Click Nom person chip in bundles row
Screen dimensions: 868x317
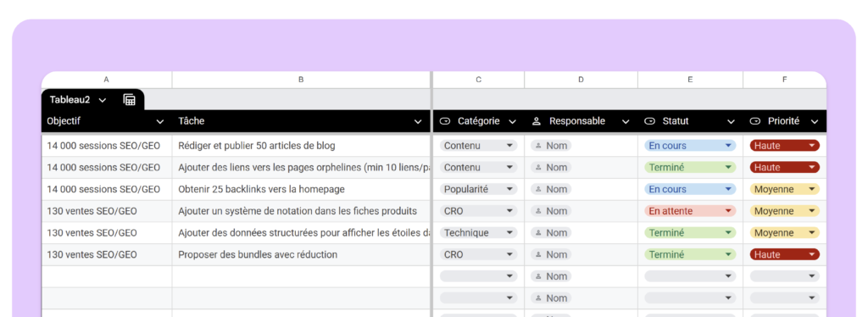tap(551, 254)
